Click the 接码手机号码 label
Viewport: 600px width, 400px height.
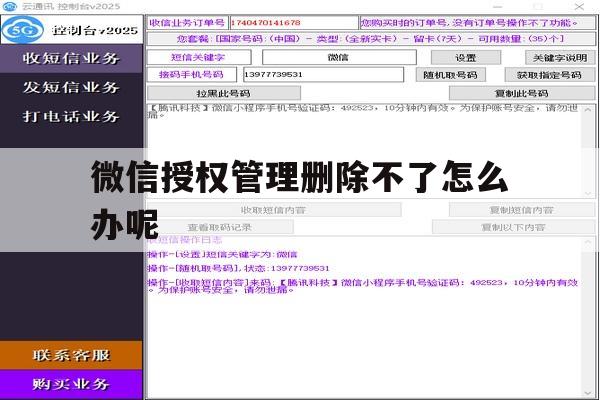click(191, 75)
